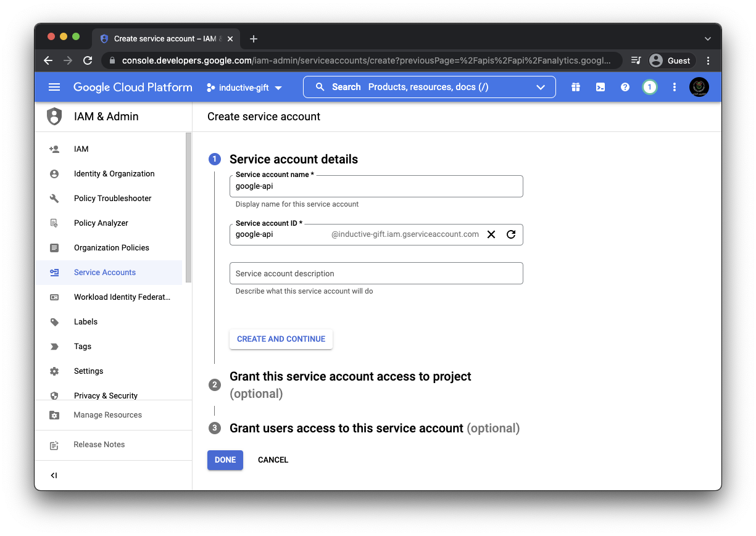Open the inductive-gift project dropdown

coord(244,88)
